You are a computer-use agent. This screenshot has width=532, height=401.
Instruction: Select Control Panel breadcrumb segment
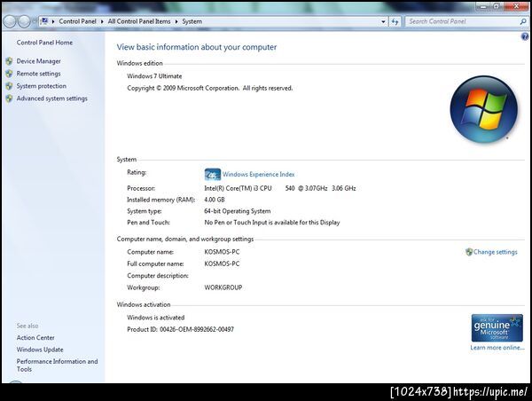[77, 21]
